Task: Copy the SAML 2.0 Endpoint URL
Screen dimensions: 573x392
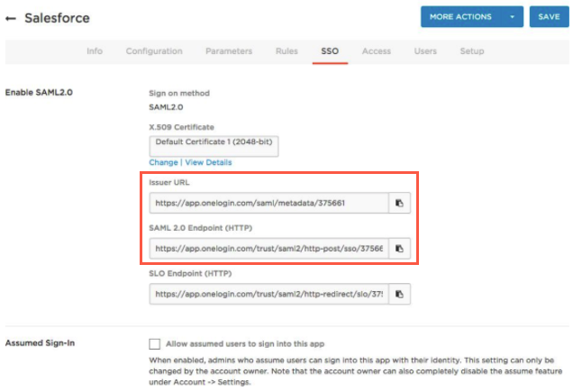Action: tap(399, 249)
